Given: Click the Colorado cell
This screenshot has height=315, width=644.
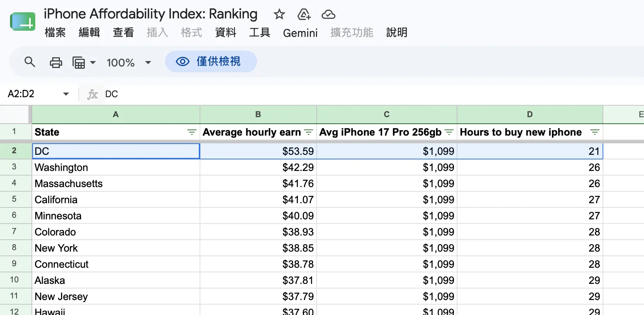Looking at the screenshot, I should pos(116,232).
